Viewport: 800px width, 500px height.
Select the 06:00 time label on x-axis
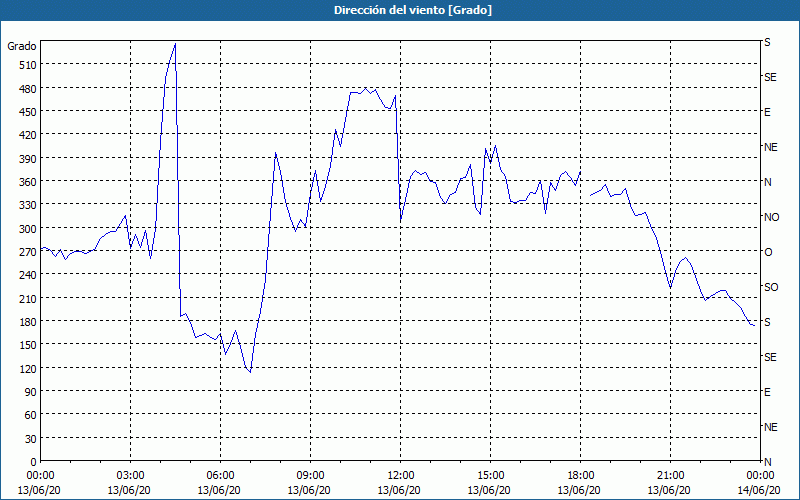220,476
